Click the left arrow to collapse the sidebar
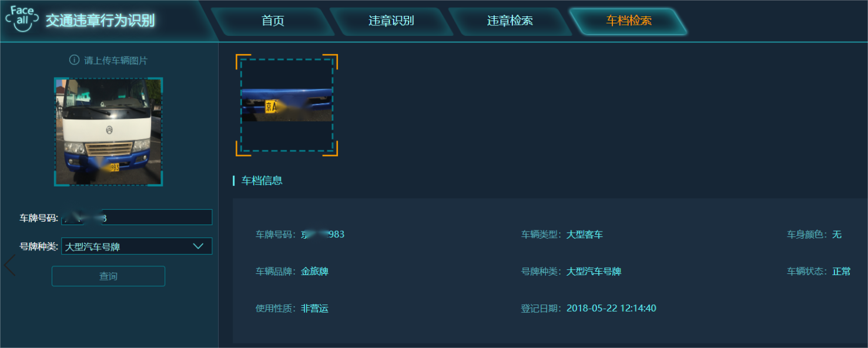This screenshot has width=868, height=348. click(9, 265)
